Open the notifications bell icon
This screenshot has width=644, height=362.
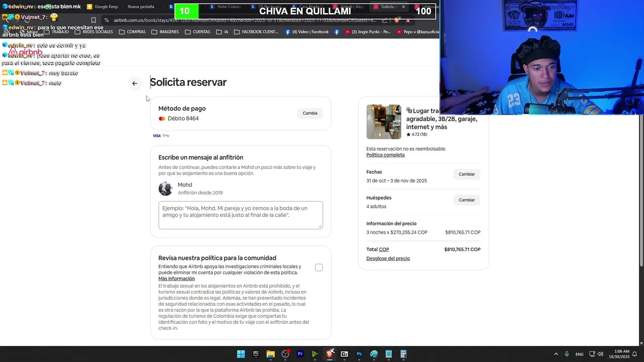coord(635,354)
